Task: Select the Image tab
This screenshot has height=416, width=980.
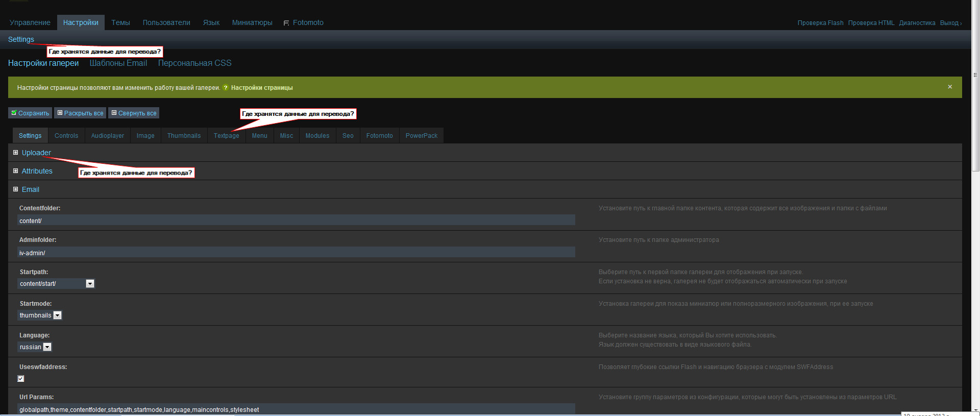Action: coord(145,136)
